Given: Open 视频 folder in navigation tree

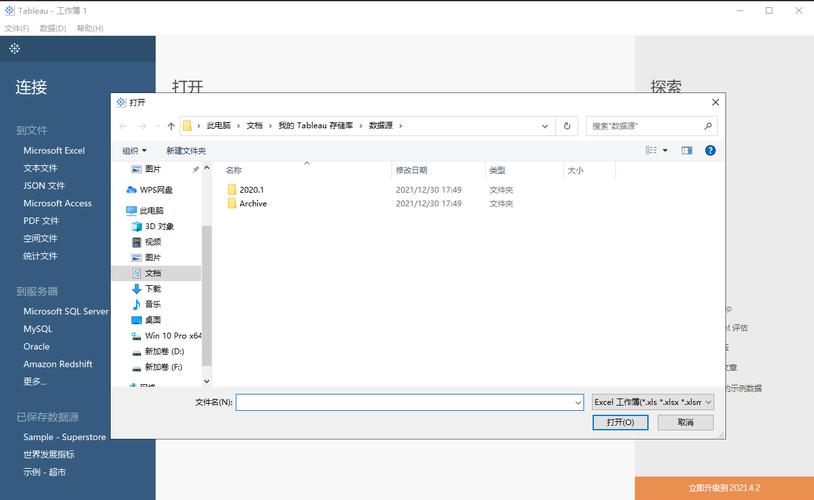Looking at the screenshot, I should coord(146,242).
